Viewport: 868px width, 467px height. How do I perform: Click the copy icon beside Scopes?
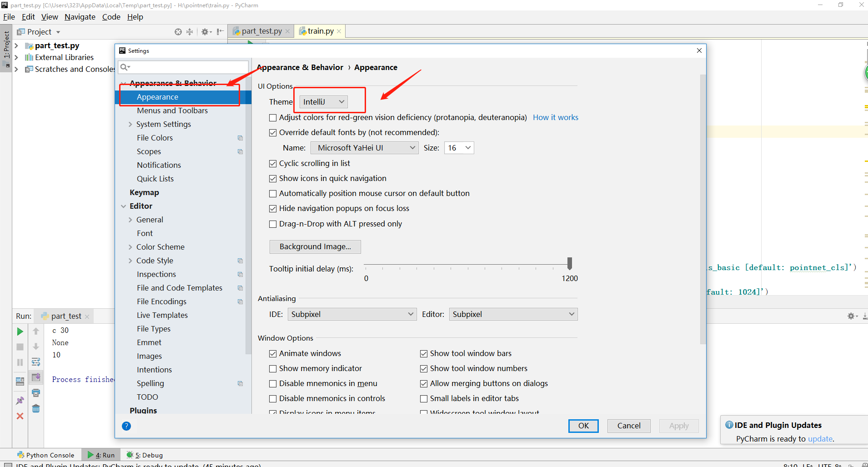[x=240, y=151]
